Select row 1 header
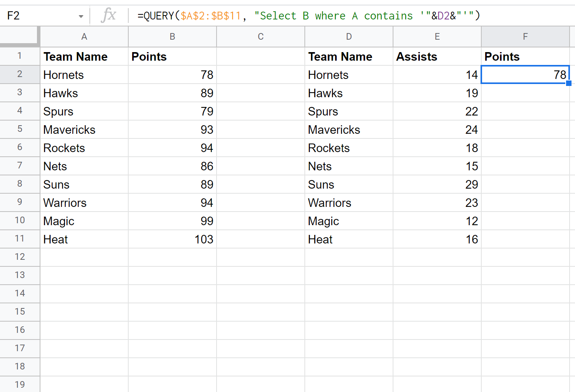 click(x=19, y=56)
